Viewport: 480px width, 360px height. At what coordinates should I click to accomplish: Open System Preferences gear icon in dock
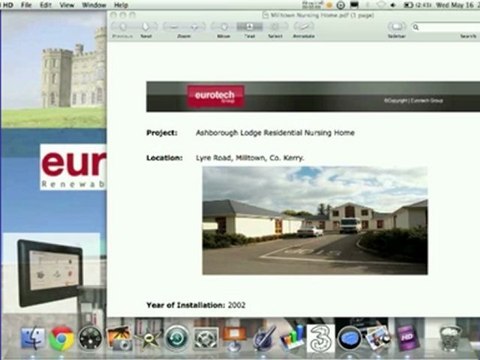(x=206, y=339)
